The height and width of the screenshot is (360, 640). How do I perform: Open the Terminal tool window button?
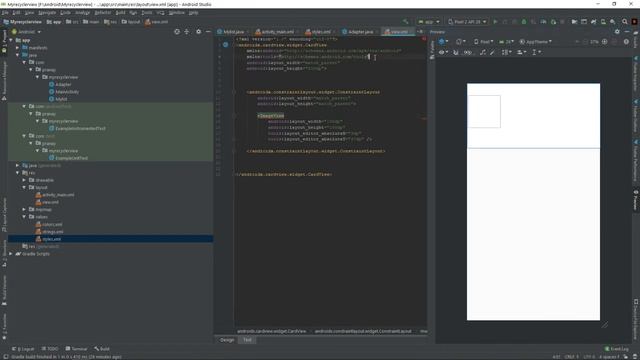pyautogui.click(x=76, y=349)
